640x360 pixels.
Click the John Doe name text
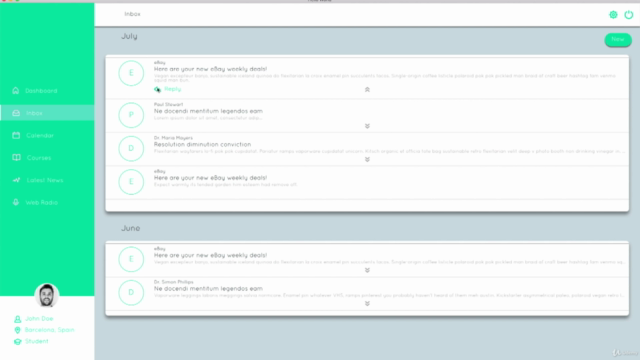[39, 318]
